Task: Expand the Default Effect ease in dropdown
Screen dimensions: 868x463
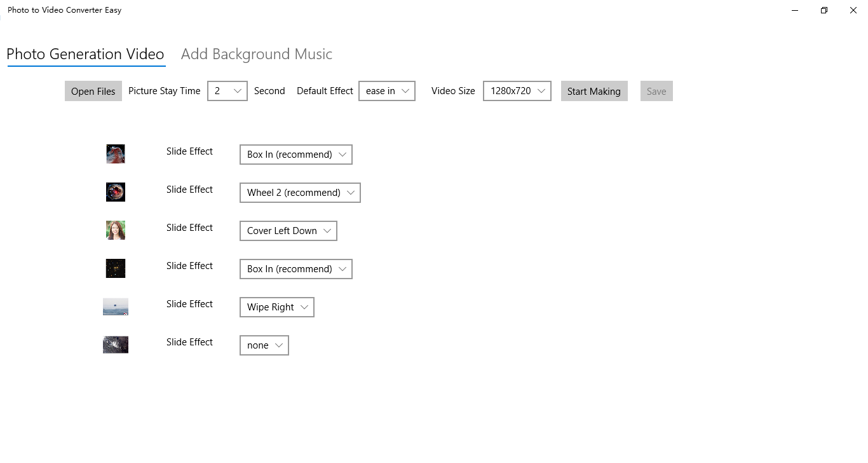Action: pyautogui.click(x=387, y=91)
